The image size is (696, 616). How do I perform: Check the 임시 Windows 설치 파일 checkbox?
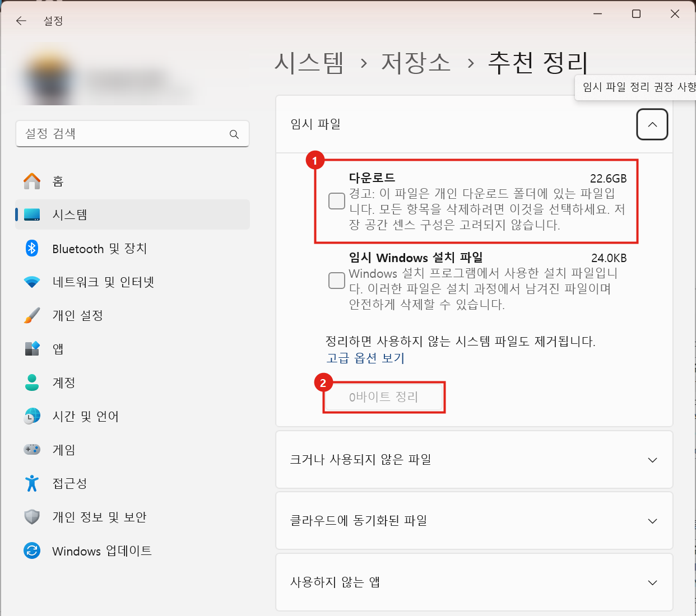tap(337, 281)
